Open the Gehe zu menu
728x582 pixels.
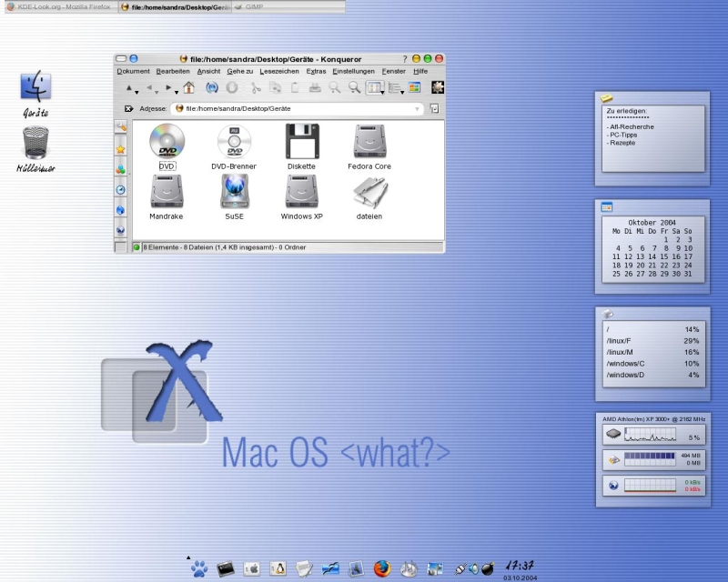[x=239, y=71]
